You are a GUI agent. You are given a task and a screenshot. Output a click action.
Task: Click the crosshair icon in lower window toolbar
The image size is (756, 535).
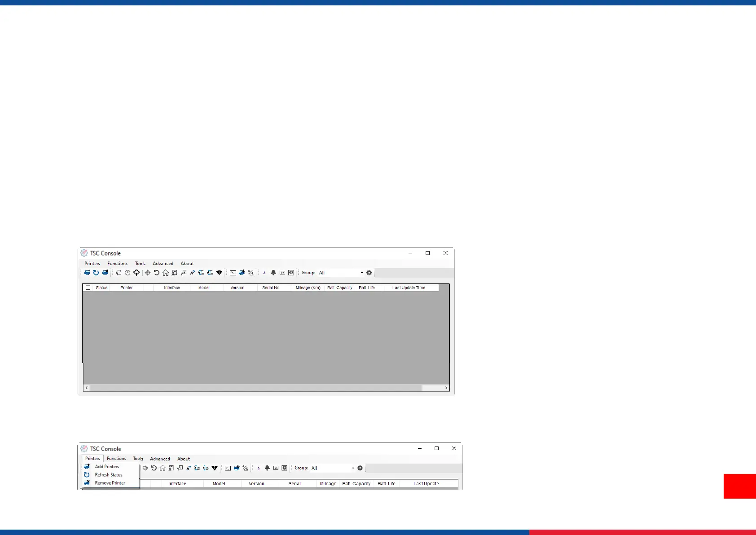coord(145,468)
